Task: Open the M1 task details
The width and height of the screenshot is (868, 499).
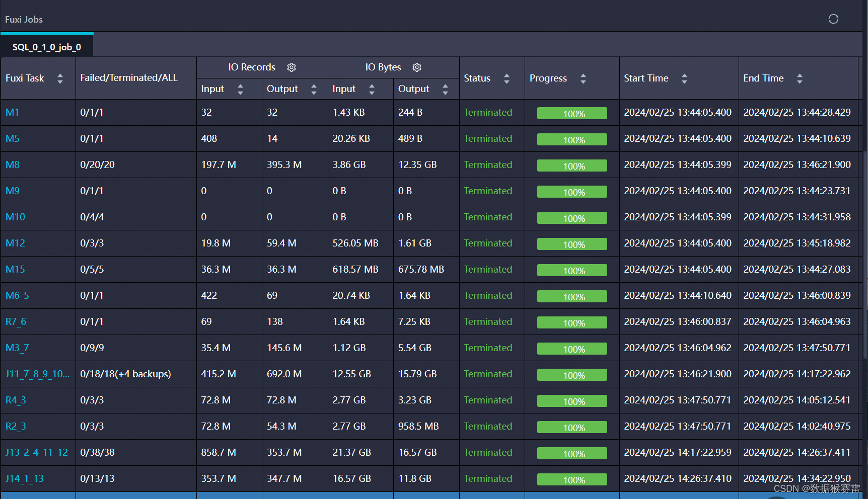Action: click(x=12, y=112)
